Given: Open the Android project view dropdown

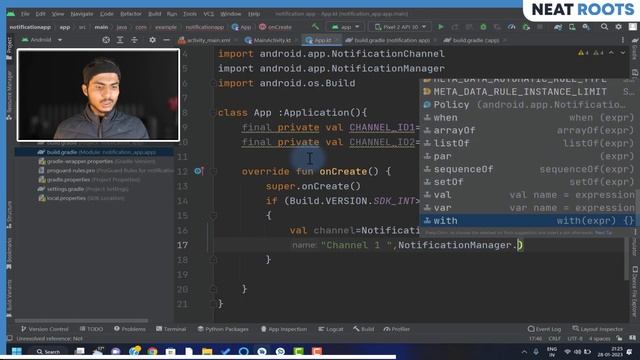Looking at the screenshot, I should click(42, 40).
